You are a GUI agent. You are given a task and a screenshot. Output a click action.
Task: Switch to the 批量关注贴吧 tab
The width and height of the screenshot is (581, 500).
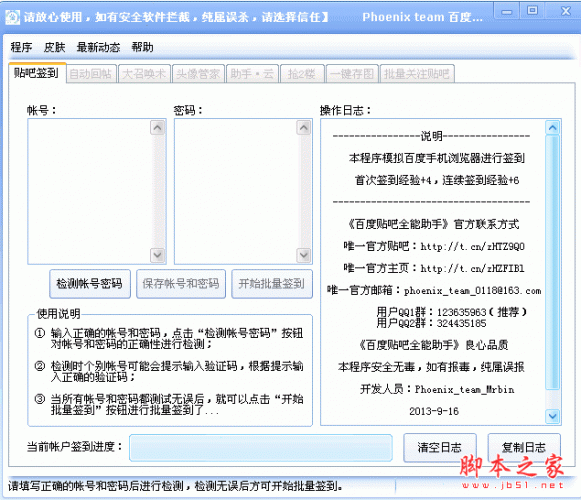pyautogui.click(x=417, y=74)
